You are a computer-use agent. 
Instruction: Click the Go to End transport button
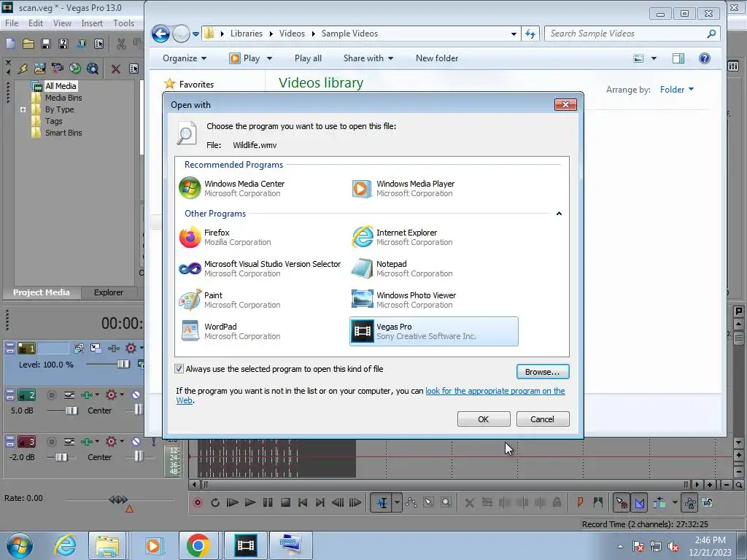tap(320, 502)
